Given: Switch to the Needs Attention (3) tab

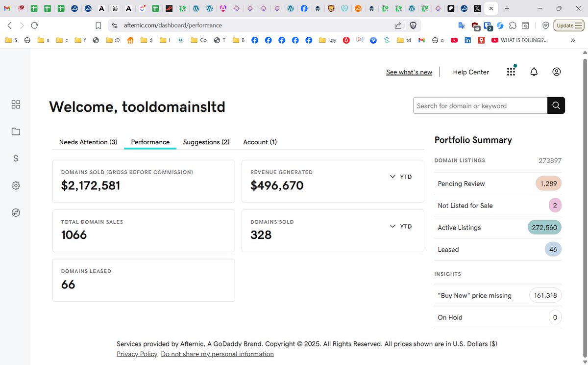Looking at the screenshot, I should click(x=88, y=142).
